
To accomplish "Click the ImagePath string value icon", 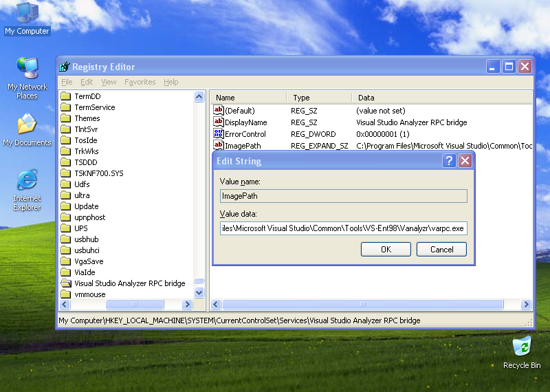I will point(218,145).
